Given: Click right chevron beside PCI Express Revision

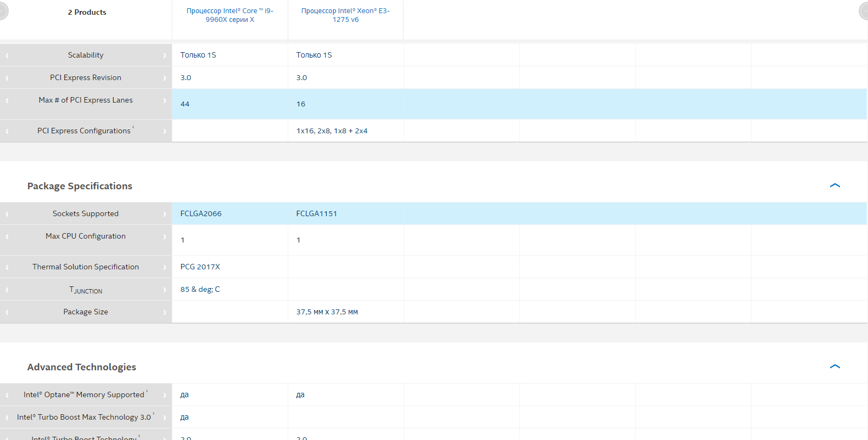Looking at the screenshot, I should coord(164,78).
